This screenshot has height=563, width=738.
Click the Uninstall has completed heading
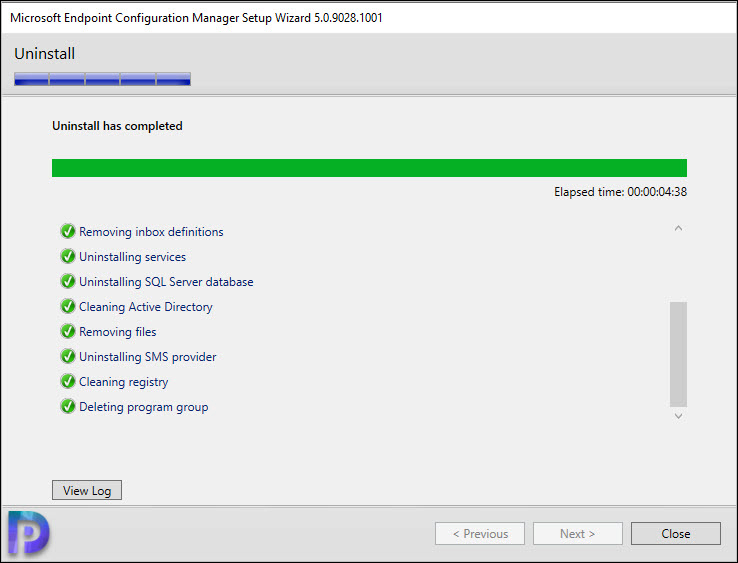117,126
